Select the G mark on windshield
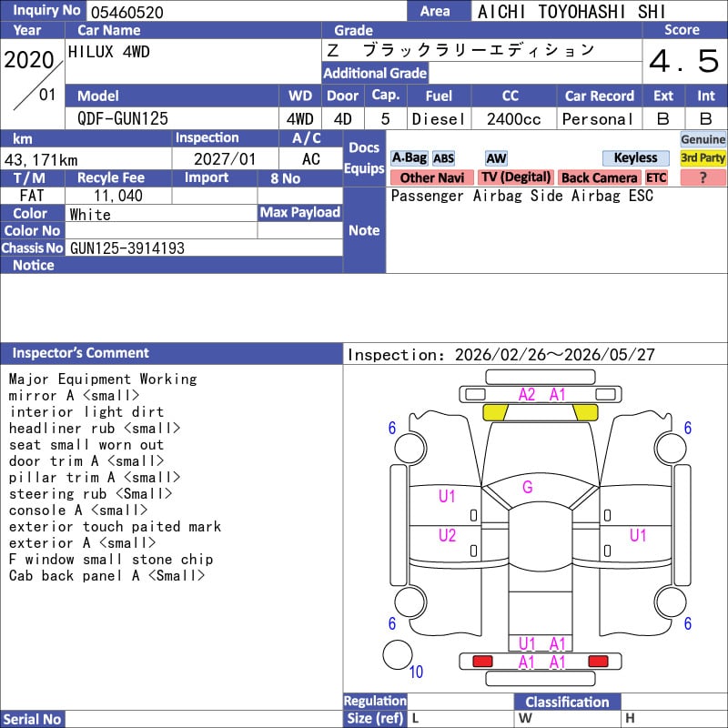This screenshot has height=728, width=728. point(527,488)
